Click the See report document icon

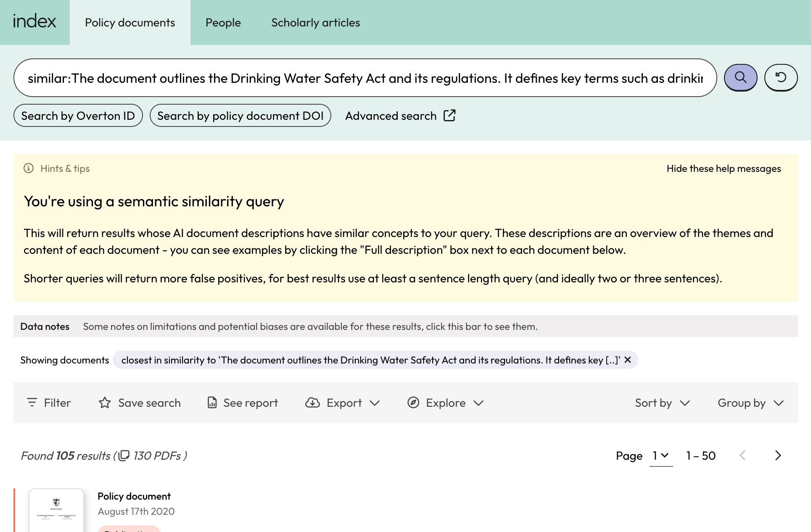point(212,403)
